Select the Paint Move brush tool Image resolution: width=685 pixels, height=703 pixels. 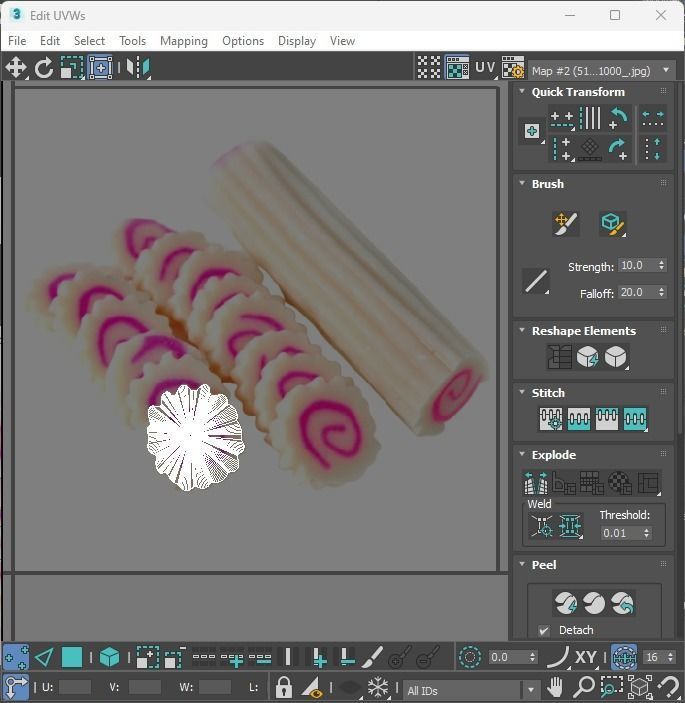pyautogui.click(x=566, y=223)
